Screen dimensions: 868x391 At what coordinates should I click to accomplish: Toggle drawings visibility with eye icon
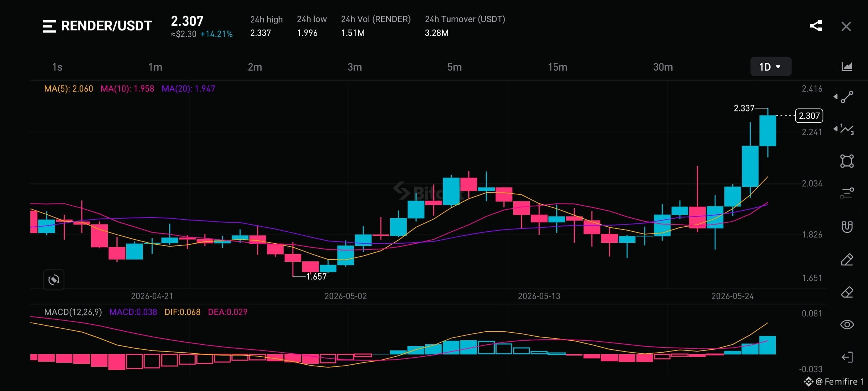(x=847, y=325)
